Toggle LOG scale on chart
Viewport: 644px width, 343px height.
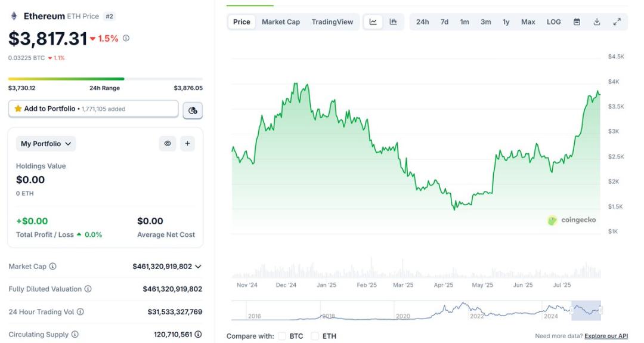pos(553,22)
